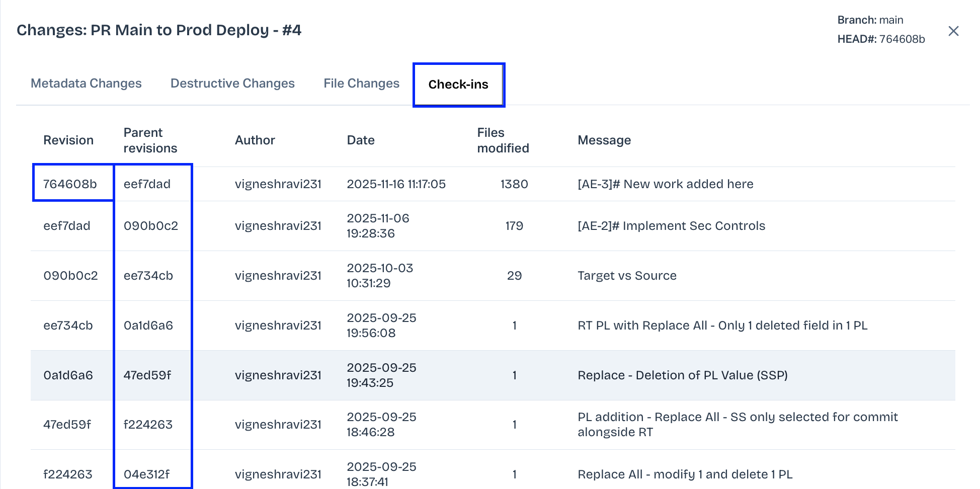Screen dimensions: 980x489
Task: Click the Date column header
Action: 361,140
